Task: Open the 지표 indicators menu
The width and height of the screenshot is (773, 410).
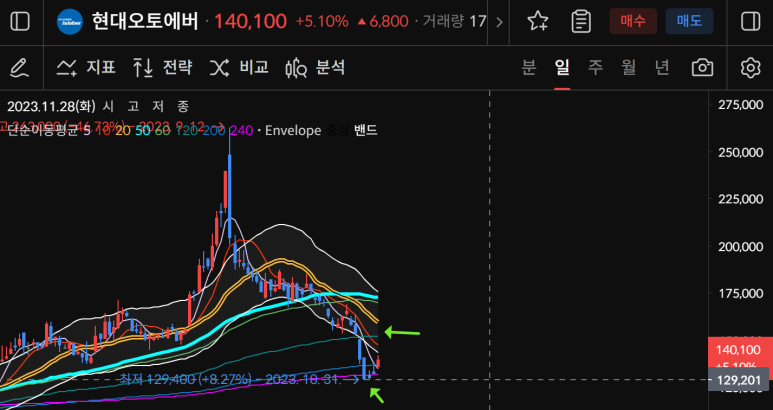Action: [86, 68]
